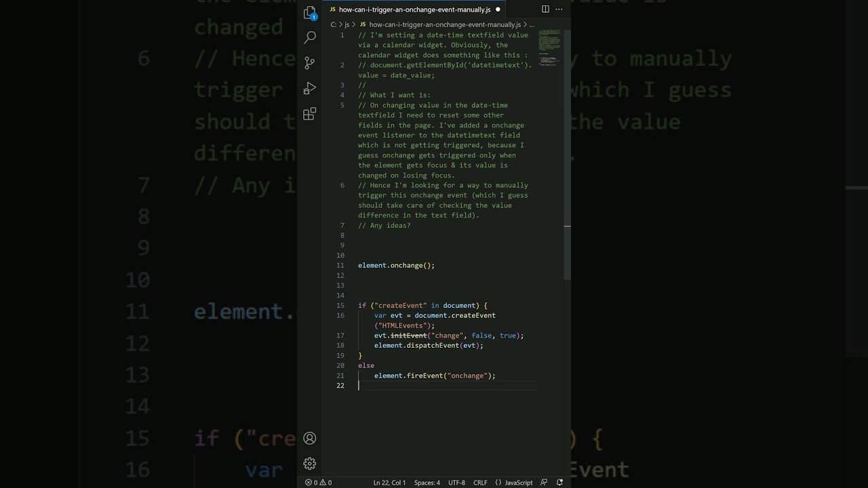The height and width of the screenshot is (488, 868).
Task: Click on element.onchange(); code line
Action: tap(396, 265)
